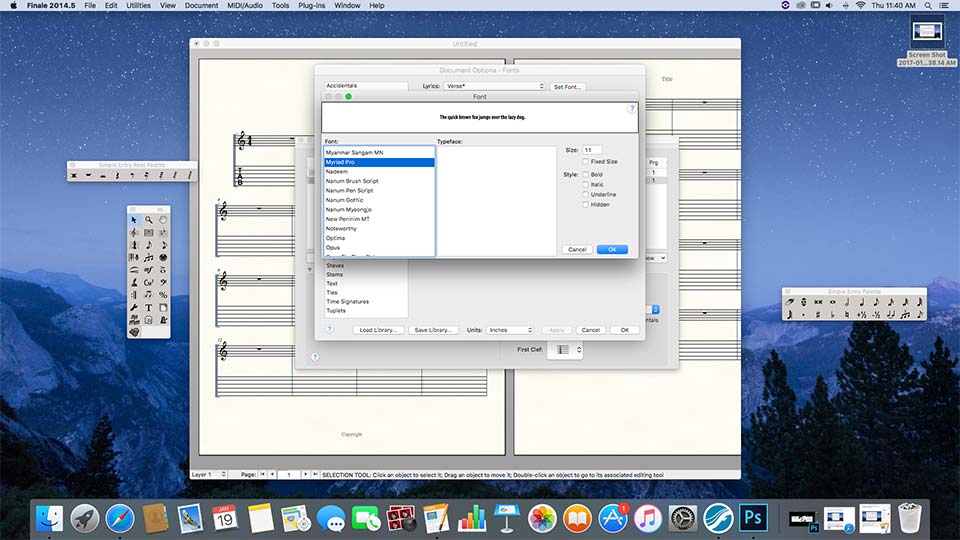Open the Lyrics Verse dropdown

coord(495,87)
